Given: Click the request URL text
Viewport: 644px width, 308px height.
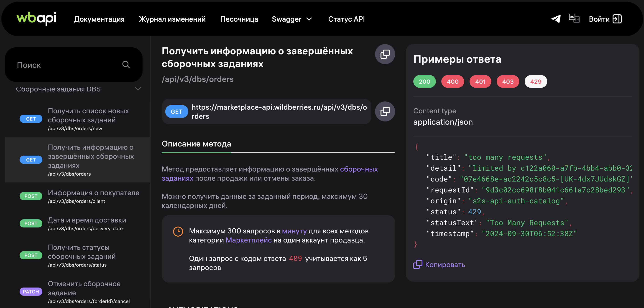Looking at the screenshot, I should point(279,112).
